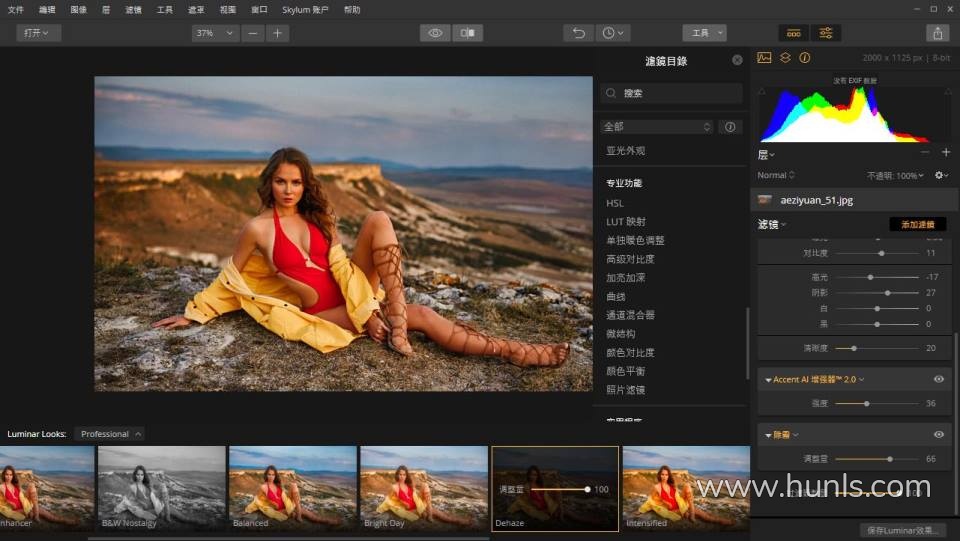Open the 37% zoom level dropdown

[x=215, y=33]
